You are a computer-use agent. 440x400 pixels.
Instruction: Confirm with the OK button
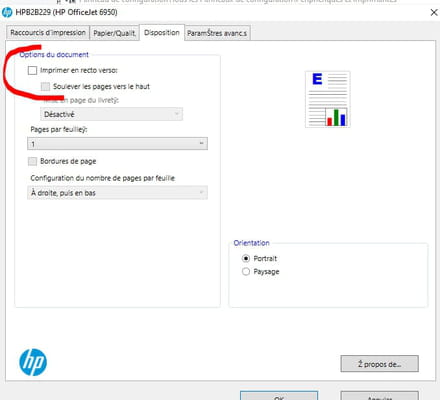point(279,396)
